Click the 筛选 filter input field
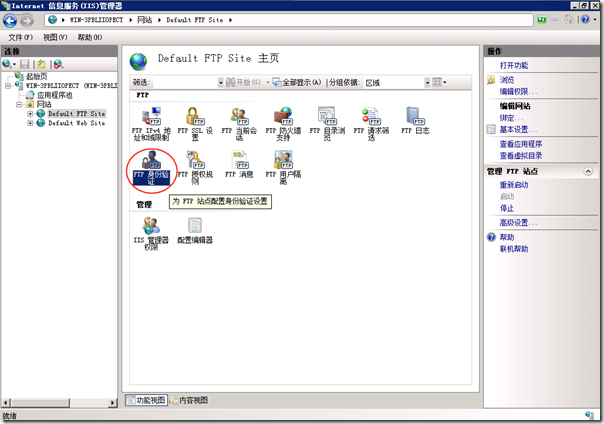The image size is (604, 424). 185,82
